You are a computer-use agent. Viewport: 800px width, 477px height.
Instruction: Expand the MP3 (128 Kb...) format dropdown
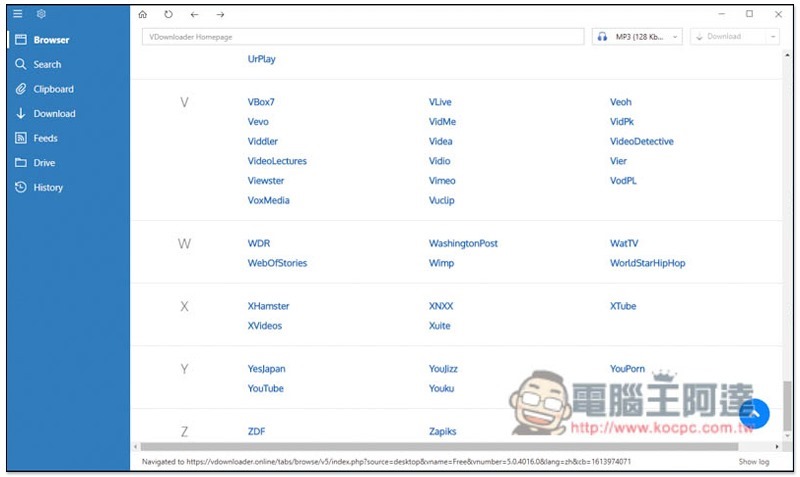pyautogui.click(x=637, y=37)
